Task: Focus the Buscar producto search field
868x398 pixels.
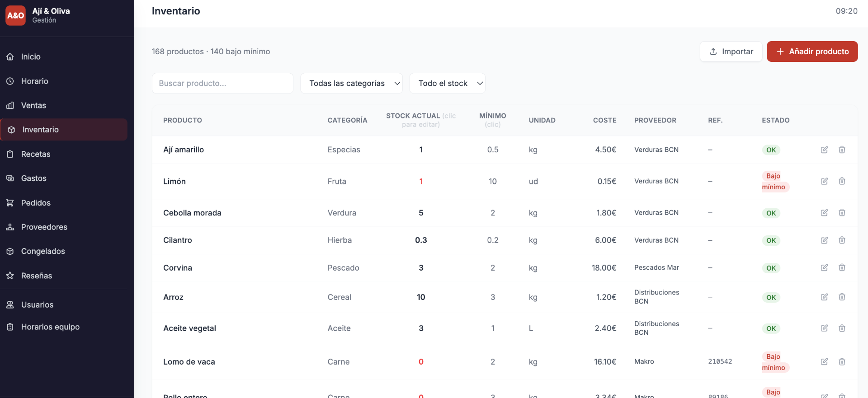Action: pyautogui.click(x=222, y=83)
